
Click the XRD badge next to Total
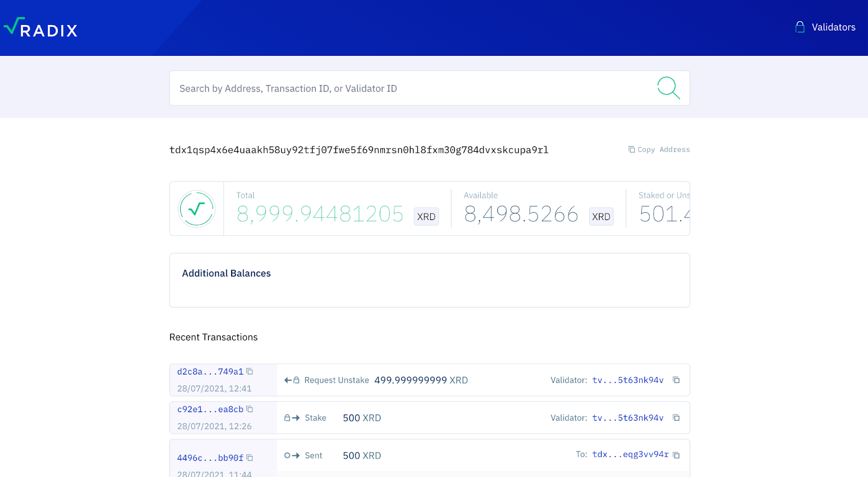[426, 216]
